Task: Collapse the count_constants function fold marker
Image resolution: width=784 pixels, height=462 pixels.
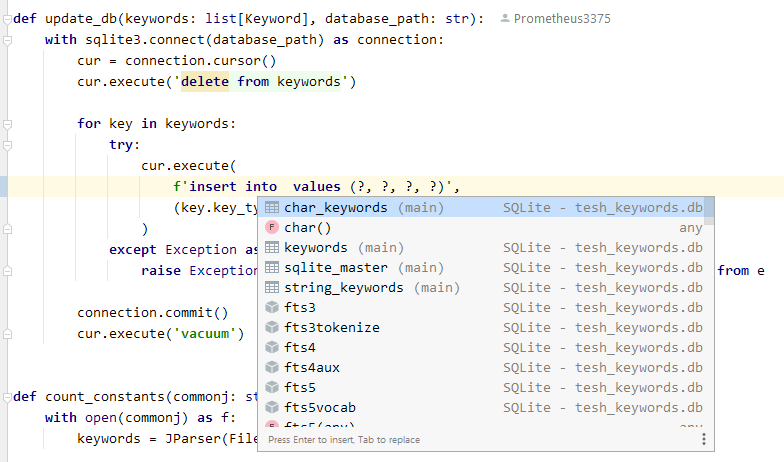Action: 7,396
